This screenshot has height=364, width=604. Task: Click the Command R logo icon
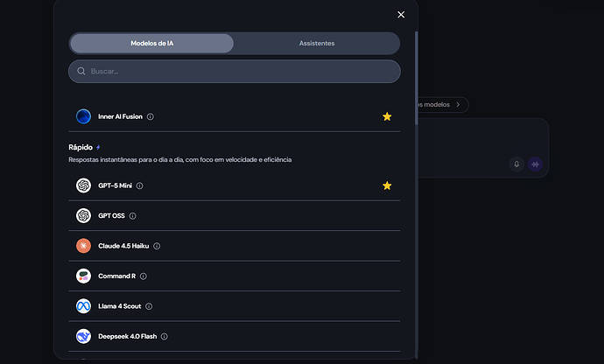point(83,276)
